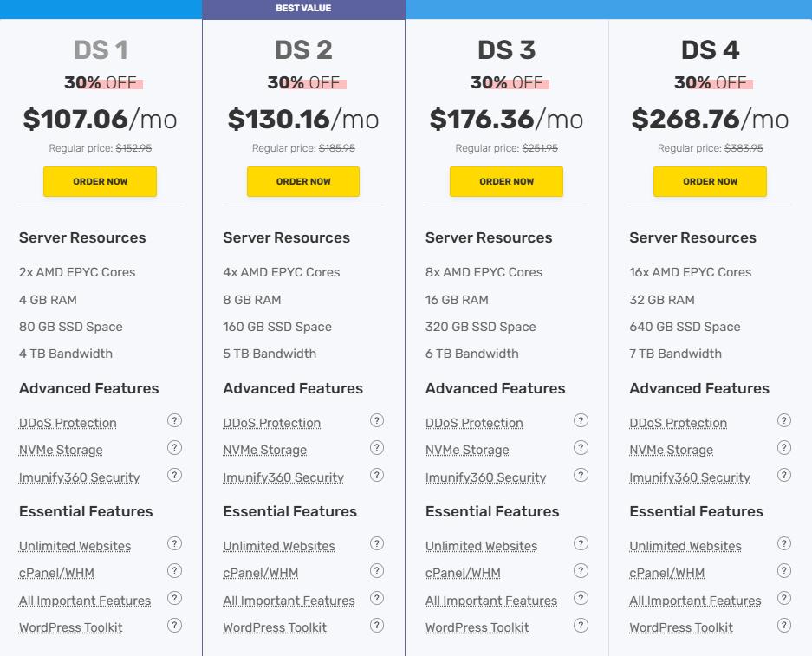Select the DS 3 plan heading
Viewport: 812px width, 656px height.
(x=507, y=50)
